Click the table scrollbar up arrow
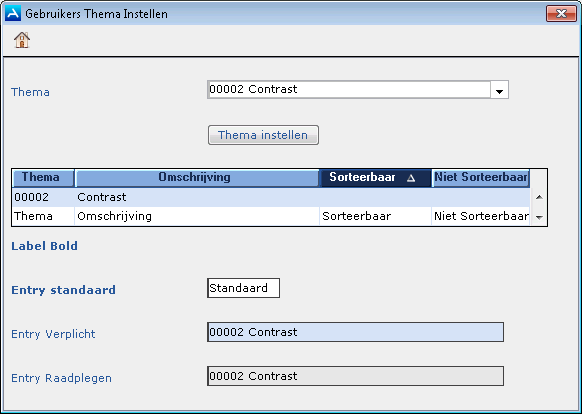The width and height of the screenshot is (582, 414). [539, 197]
